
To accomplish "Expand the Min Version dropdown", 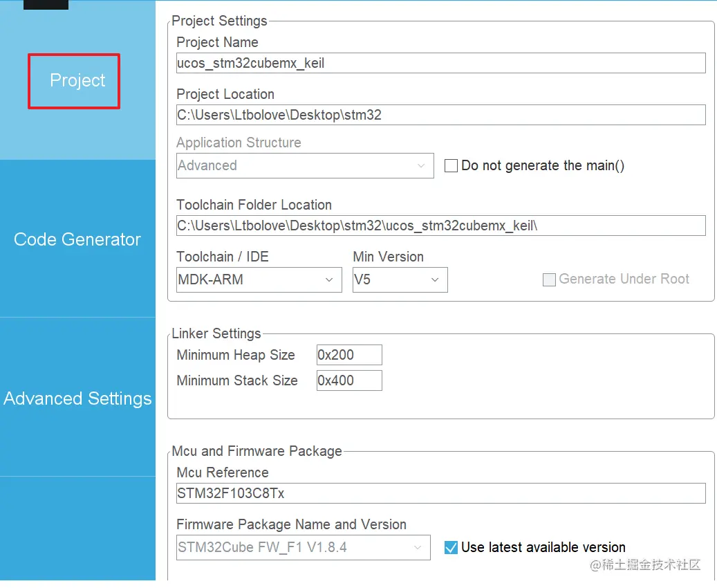I will pyautogui.click(x=400, y=280).
